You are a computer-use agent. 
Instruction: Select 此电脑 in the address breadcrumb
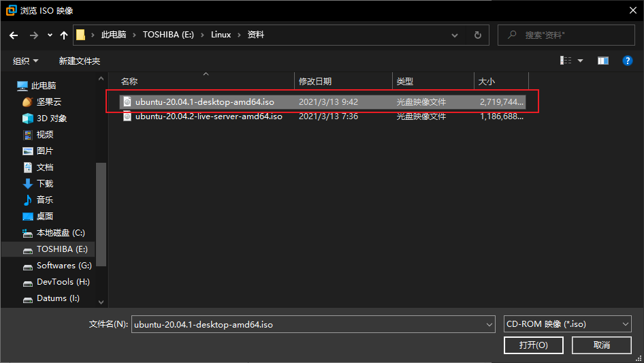[x=114, y=35]
